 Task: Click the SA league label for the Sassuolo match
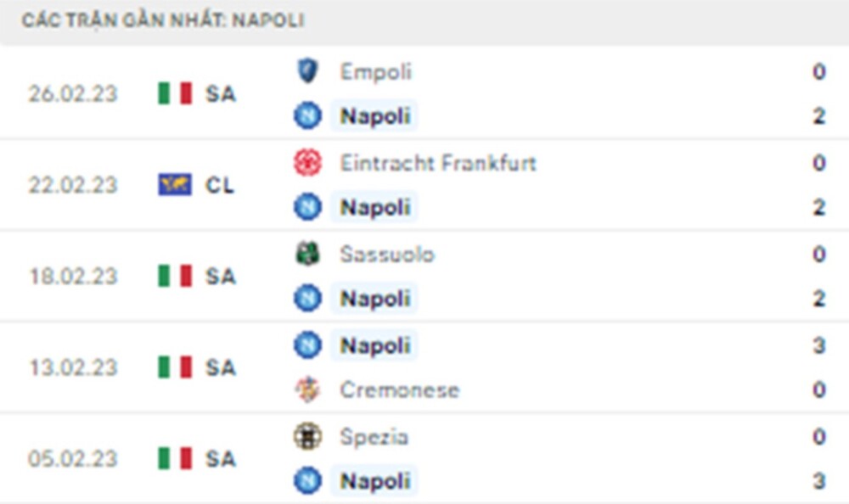(x=222, y=277)
